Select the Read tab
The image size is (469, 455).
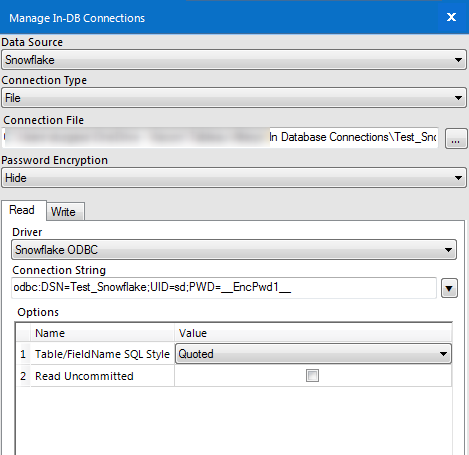pyautogui.click(x=23, y=210)
